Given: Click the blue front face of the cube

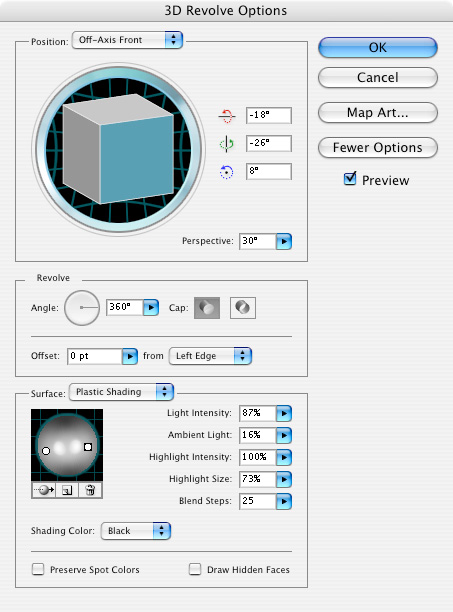Looking at the screenshot, I should pyautogui.click(x=137, y=159).
